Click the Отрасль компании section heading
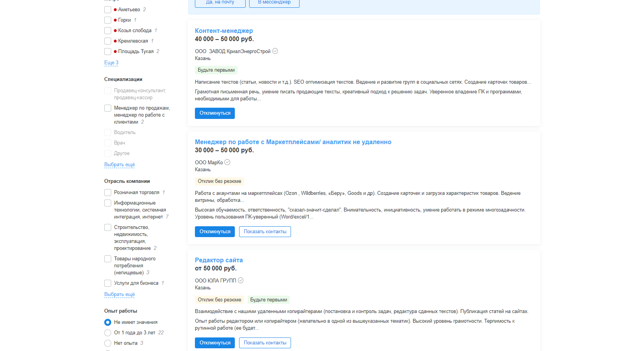644x351 pixels. coord(127,181)
